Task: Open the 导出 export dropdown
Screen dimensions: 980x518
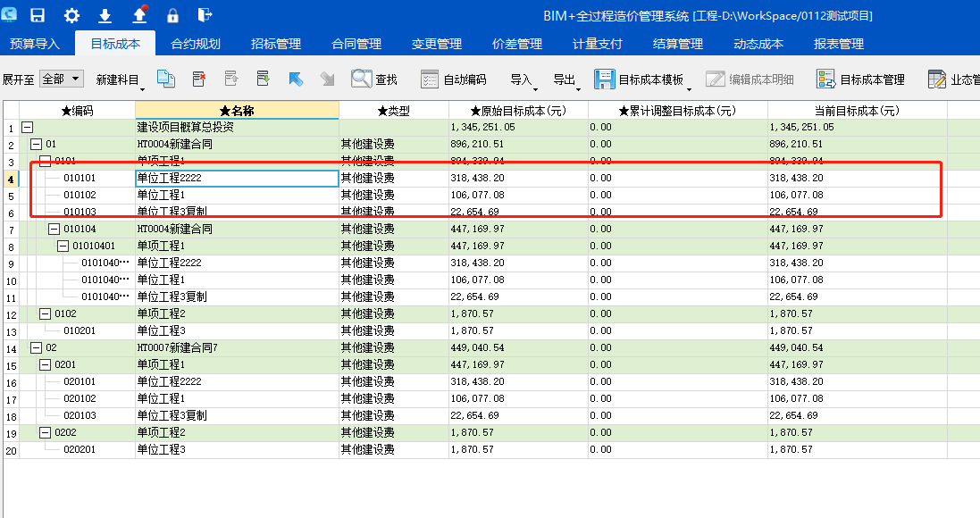Action: [566, 80]
